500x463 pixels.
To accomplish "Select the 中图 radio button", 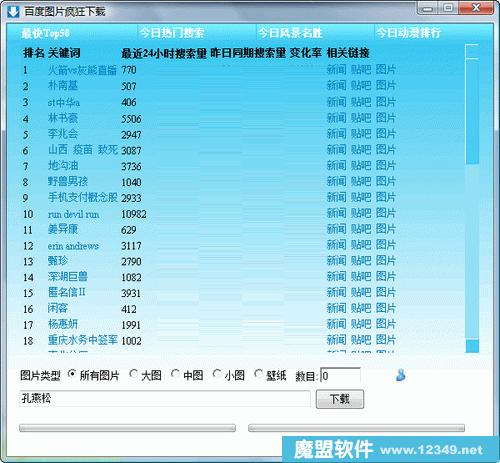I will pyautogui.click(x=175, y=374).
